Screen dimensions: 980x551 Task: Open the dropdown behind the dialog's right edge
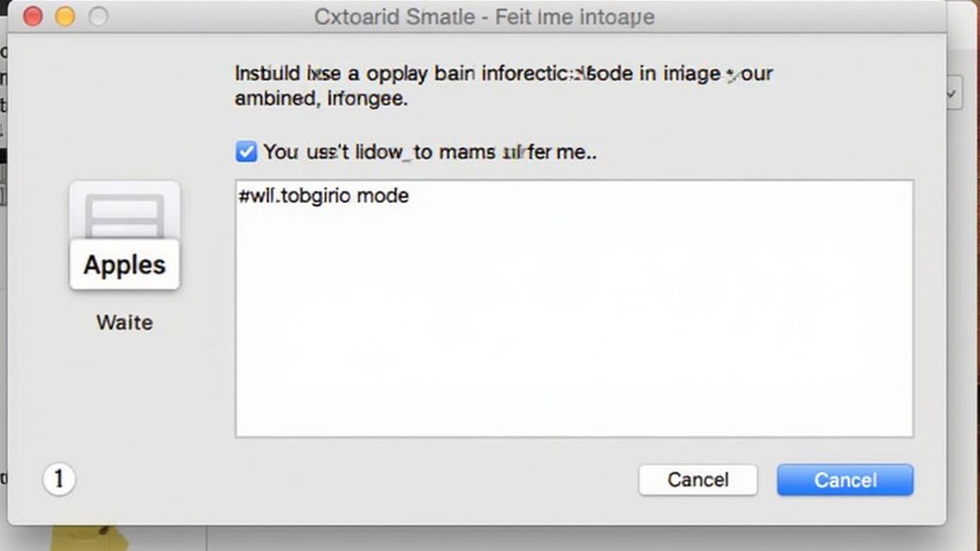pos(953,94)
